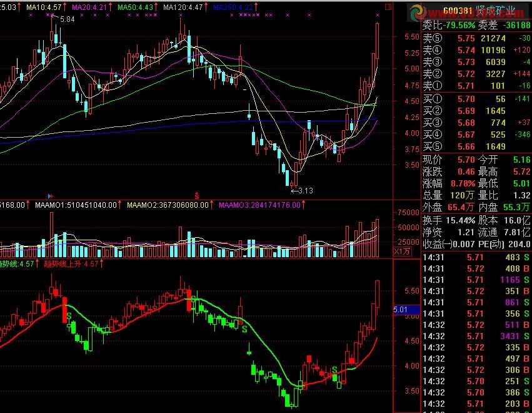Viewport: 532px width, 413px height.
Task: Click the 最高 5.72 high value
Action: [x=521, y=171]
